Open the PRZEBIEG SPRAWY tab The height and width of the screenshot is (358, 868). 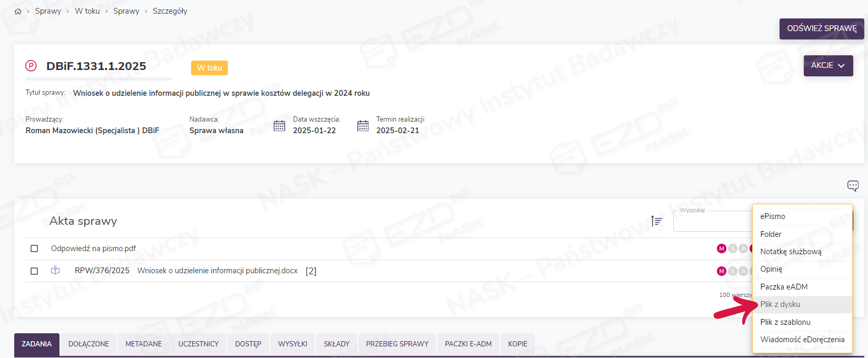tap(397, 344)
